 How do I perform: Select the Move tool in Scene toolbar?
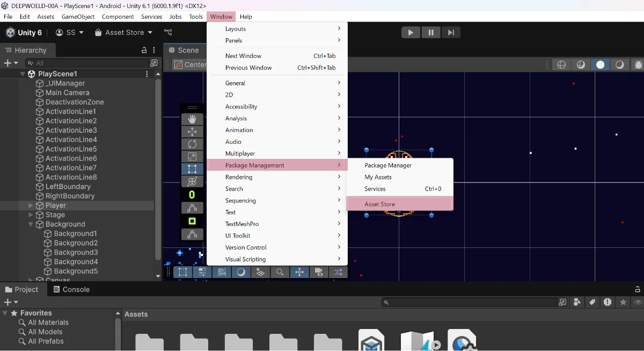[x=192, y=132]
